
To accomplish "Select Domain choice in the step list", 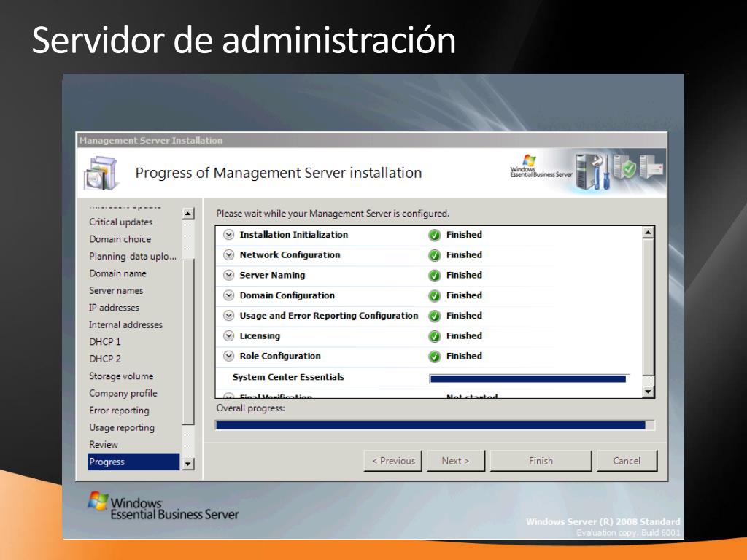I will (x=120, y=239).
